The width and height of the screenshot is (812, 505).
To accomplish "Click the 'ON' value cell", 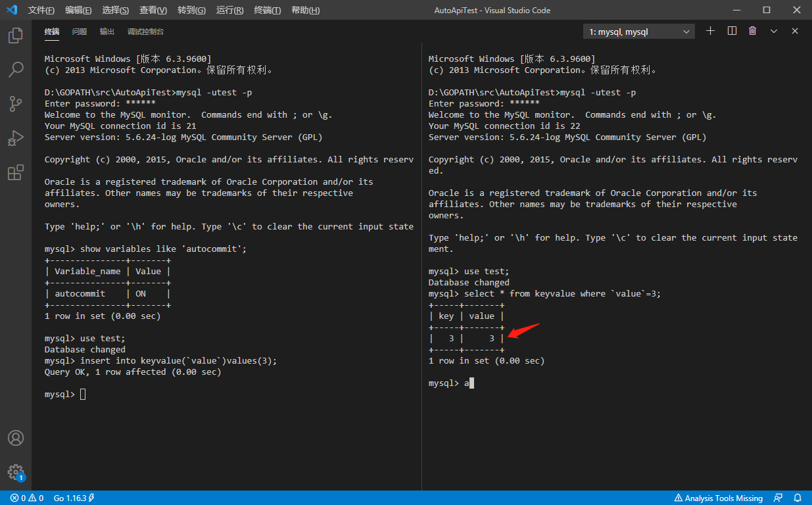I will coord(141,294).
